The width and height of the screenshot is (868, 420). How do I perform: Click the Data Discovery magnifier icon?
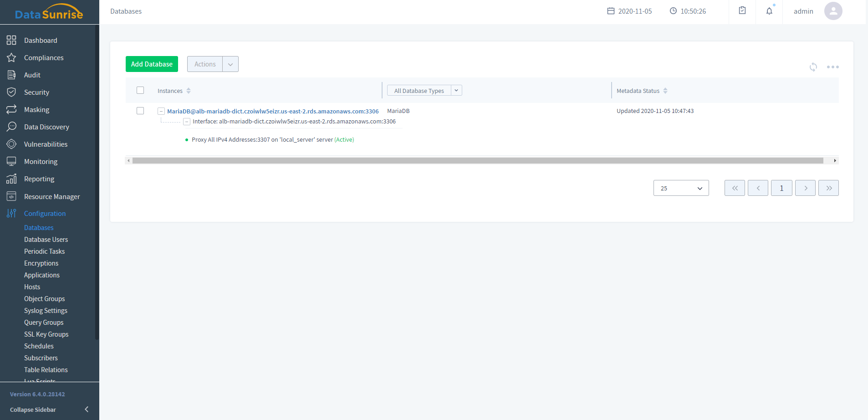click(11, 127)
